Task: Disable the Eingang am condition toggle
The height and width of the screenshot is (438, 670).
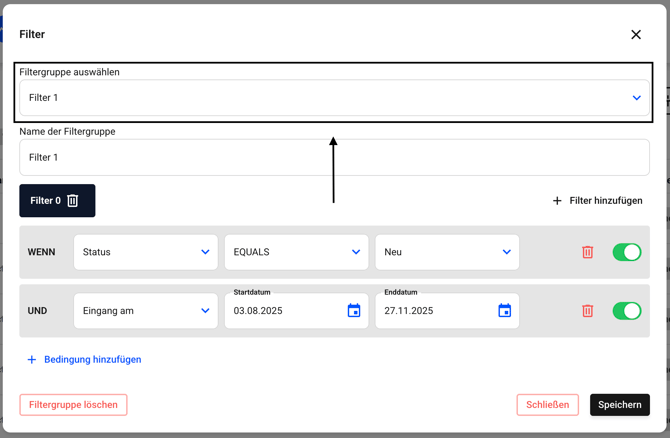Action: tap(627, 311)
